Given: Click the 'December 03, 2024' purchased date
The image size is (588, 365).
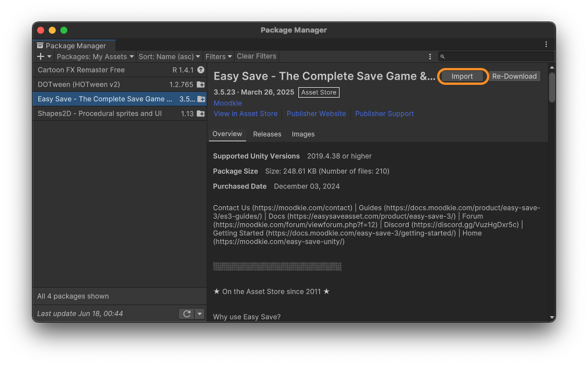Looking at the screenshot, I should 306,187.
